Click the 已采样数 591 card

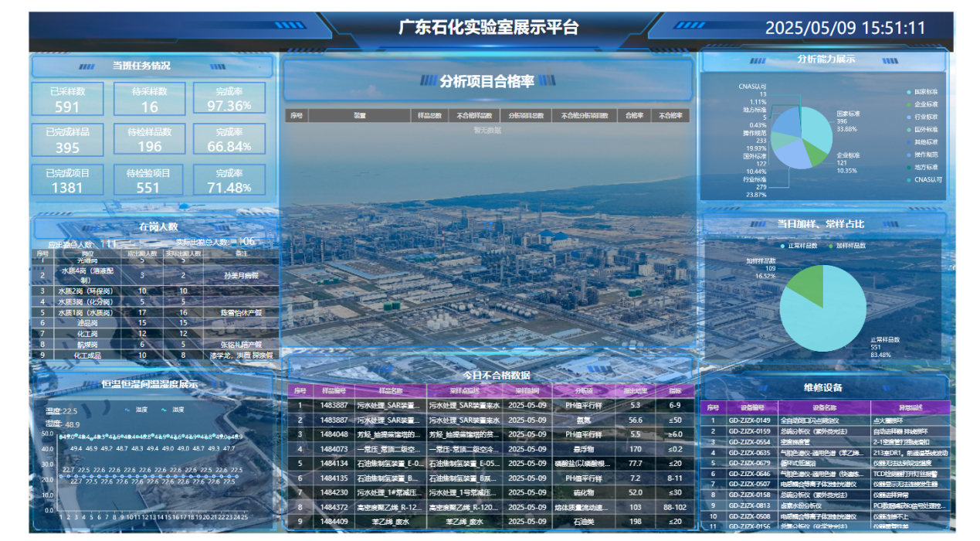pos(67,99)
